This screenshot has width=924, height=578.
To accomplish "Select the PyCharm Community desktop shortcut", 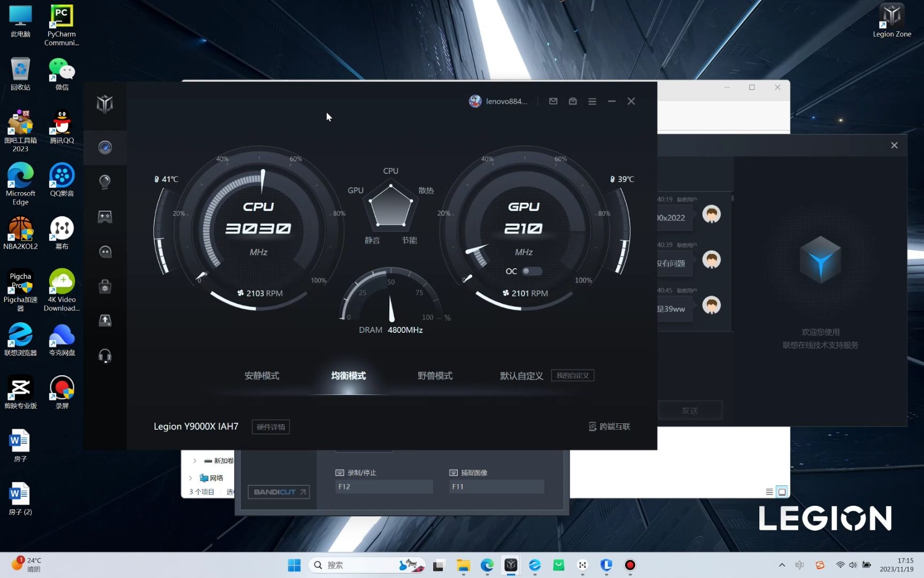I will tap(61, 25).
